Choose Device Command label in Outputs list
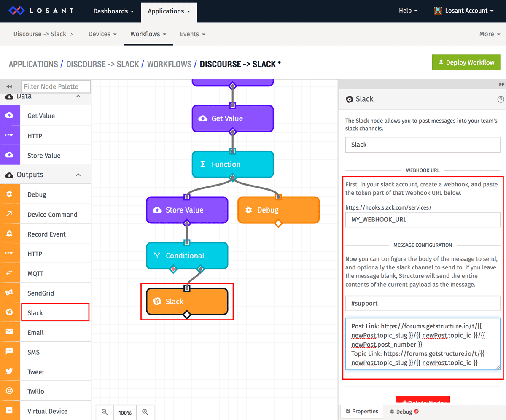Viewport: 506px width, 420px height. click(52, 214)
